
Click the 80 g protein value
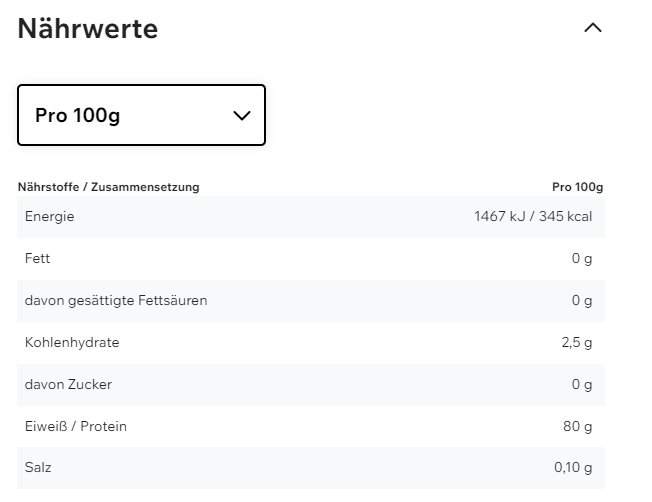(578, 427)
